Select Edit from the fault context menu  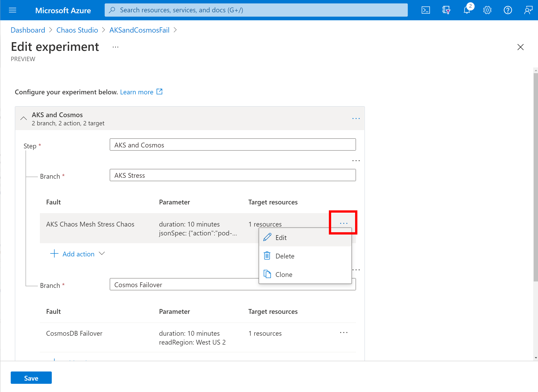coord(280,237)
